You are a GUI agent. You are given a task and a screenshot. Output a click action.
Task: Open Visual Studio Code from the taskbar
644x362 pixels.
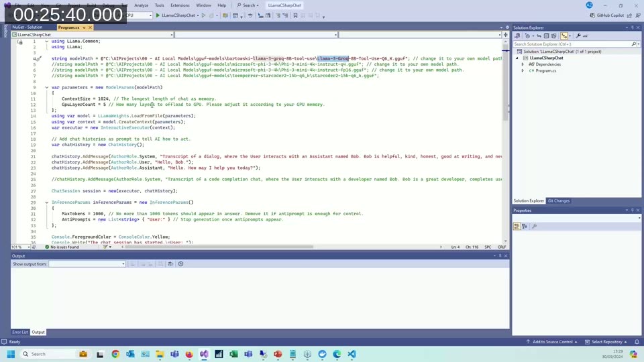(x=352, y=354)
